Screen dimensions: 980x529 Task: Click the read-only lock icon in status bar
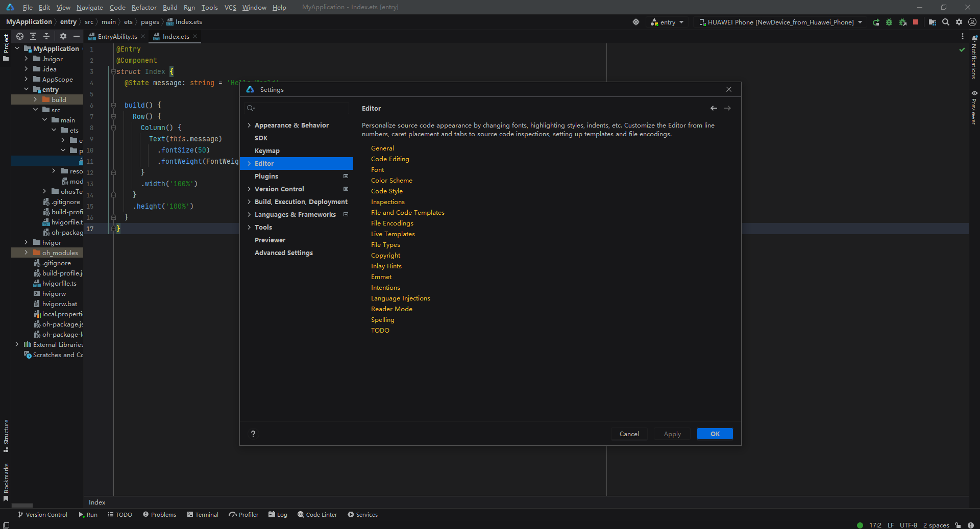click(958, 525)
